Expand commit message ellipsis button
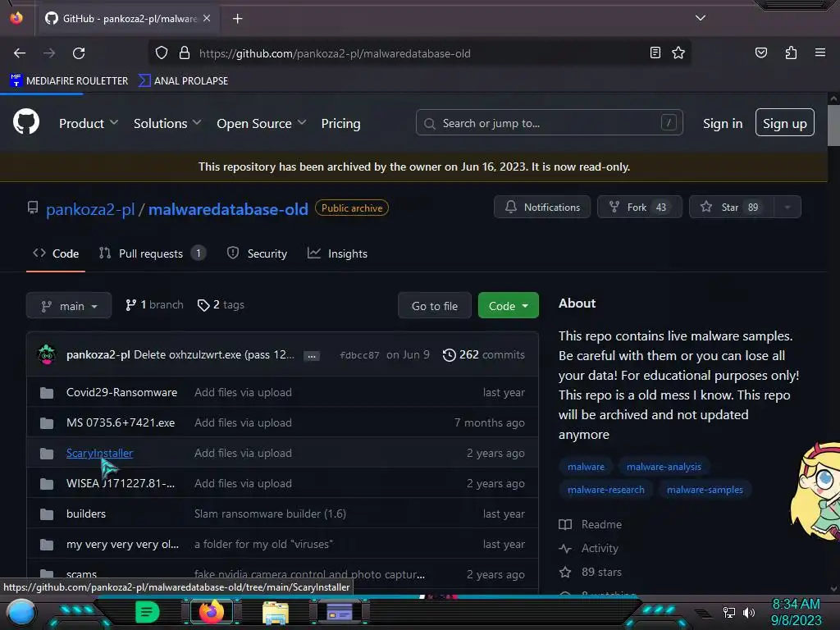Image resolution: width=840 pixels, height=630 pixels. [311, 356]
